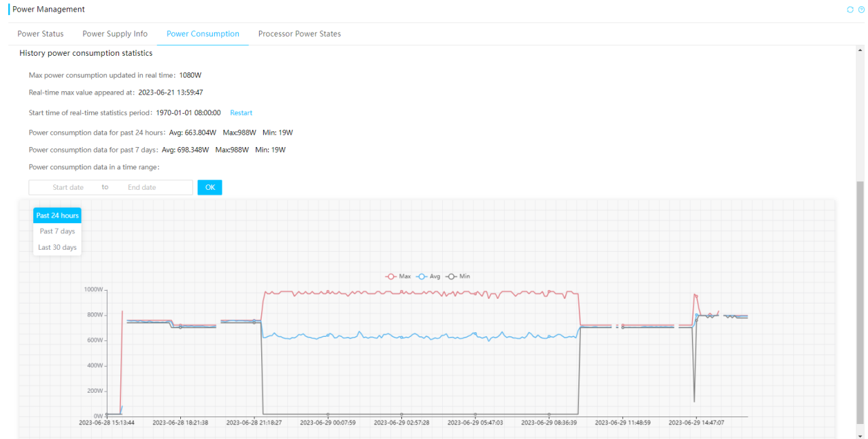Click the 400W axis label
The height and width of the screenshot is (439, 868).
pos(95,365)
